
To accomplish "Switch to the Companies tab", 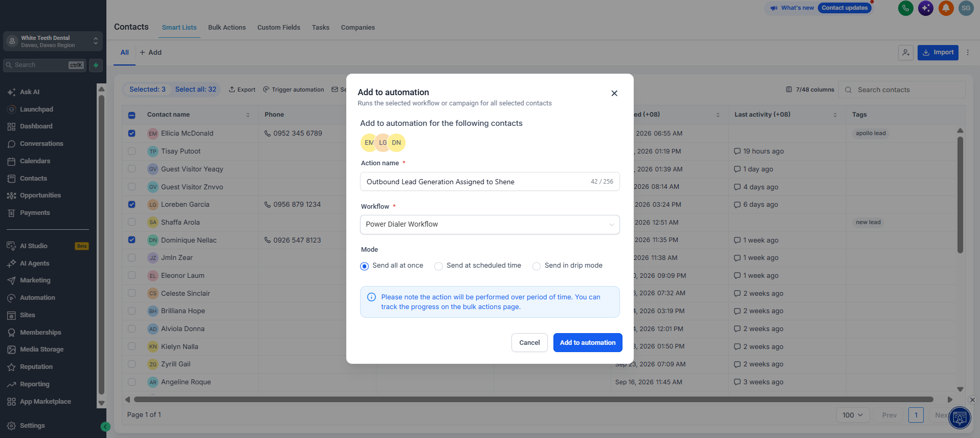I will click(358, 28).
